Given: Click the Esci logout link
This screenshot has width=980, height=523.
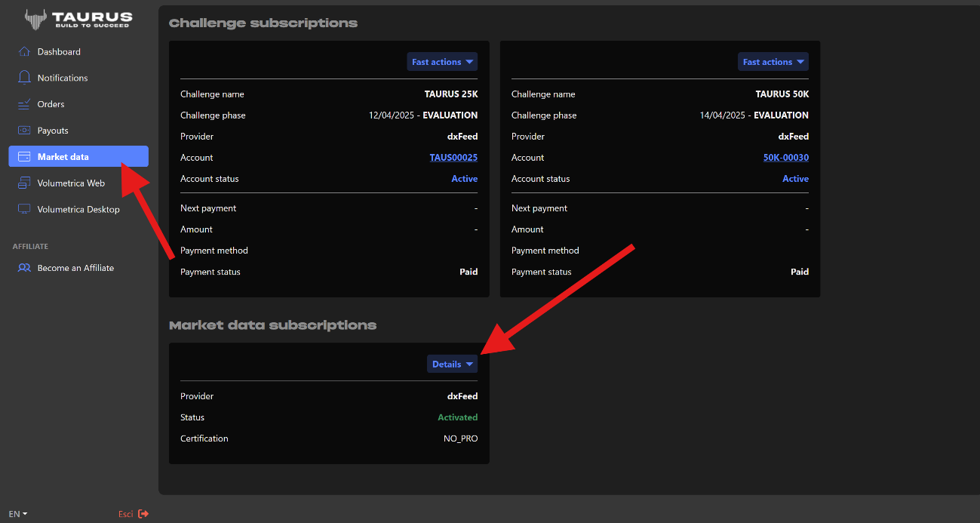Looking at the screenshot, I should tap(125, 514).
